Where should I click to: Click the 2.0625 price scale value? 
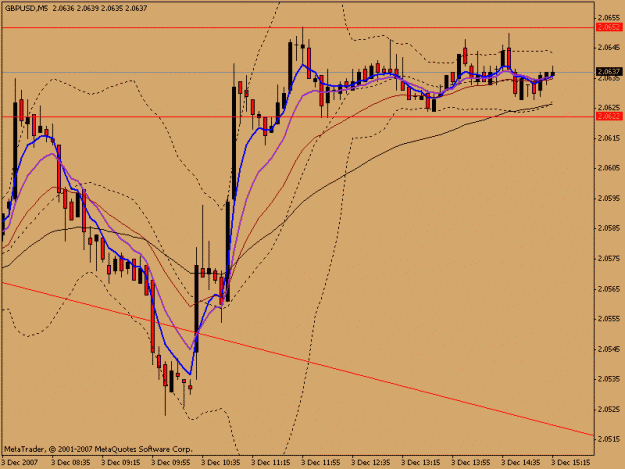tap(609, 108)
